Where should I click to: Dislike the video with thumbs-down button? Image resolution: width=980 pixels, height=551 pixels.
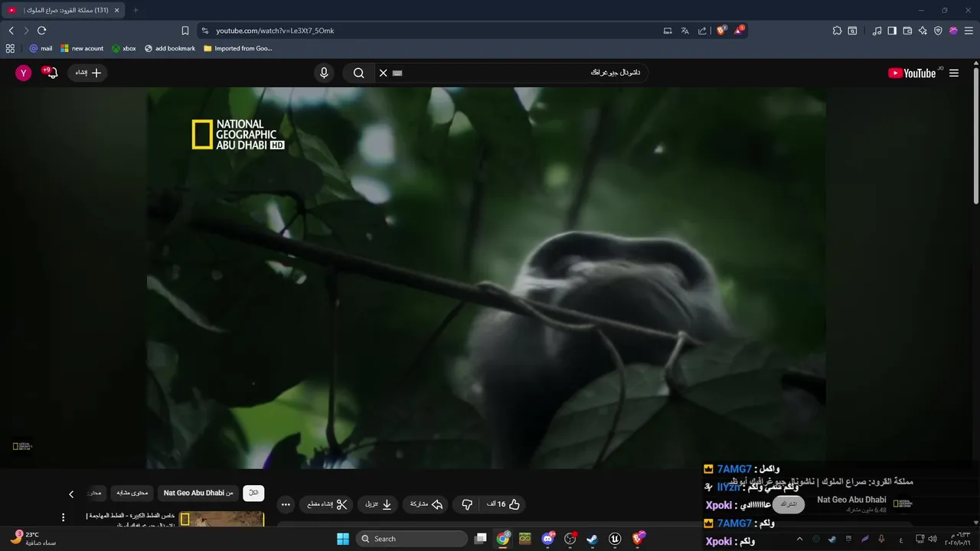(466, 504)
